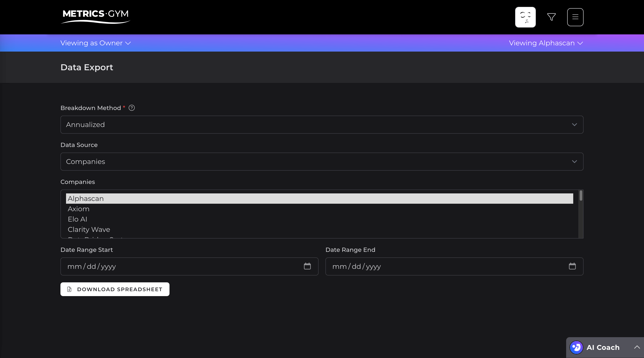This screenshot has height=358, width=644.
Task: Open the Breakdown Method Annualized dropdown
Action: click(x=322, y=124)
